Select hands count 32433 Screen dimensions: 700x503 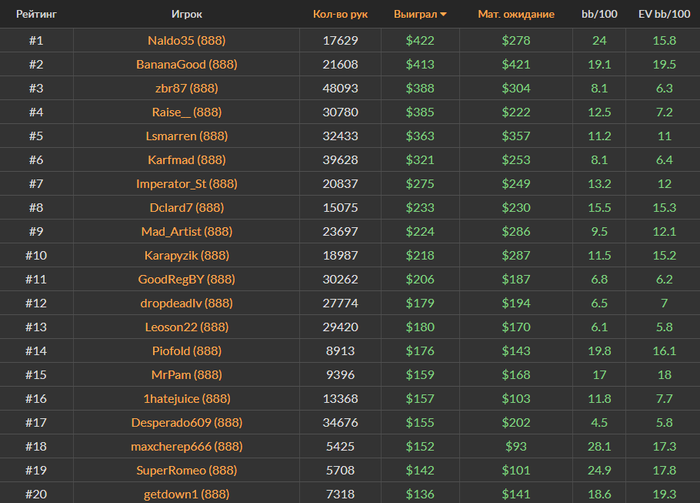340,136
